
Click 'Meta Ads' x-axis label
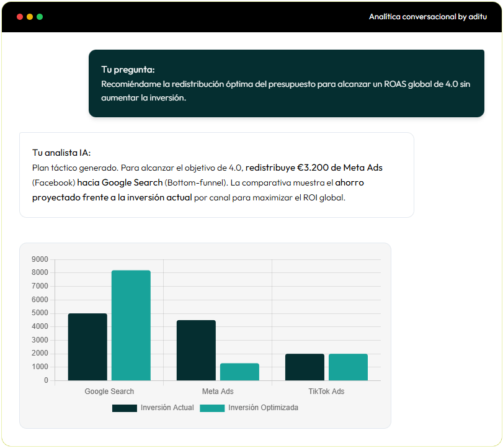218,392
